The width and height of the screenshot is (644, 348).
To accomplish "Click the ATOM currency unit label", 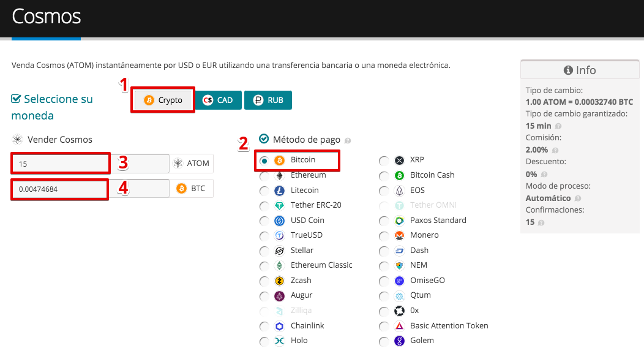I will point(192,164).
